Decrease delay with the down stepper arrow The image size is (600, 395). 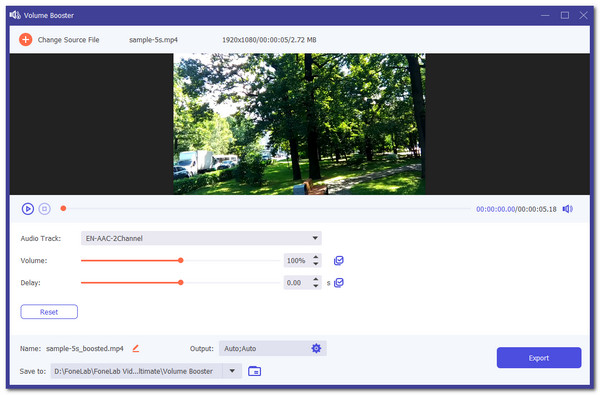(x=316, y=286)
